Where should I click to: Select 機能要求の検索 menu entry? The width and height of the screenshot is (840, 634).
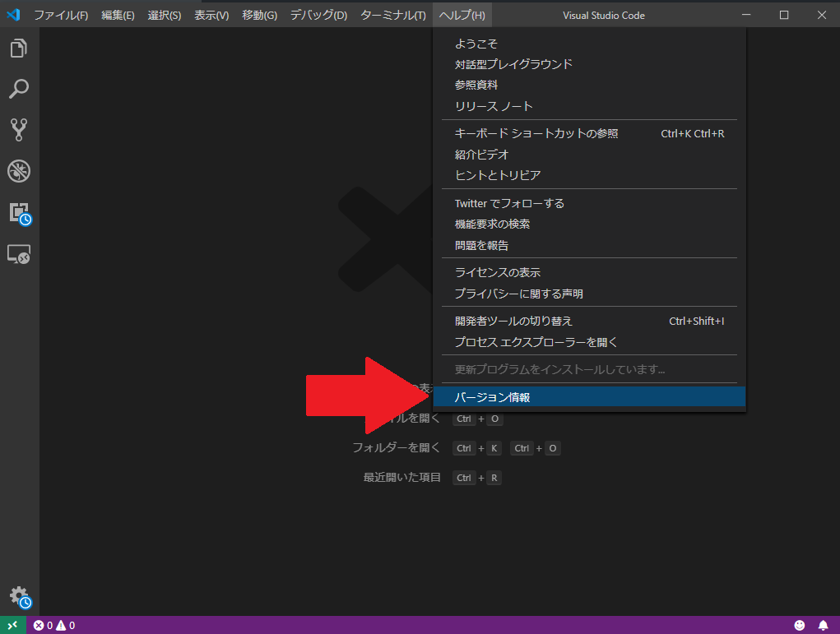tap(589, 224)
